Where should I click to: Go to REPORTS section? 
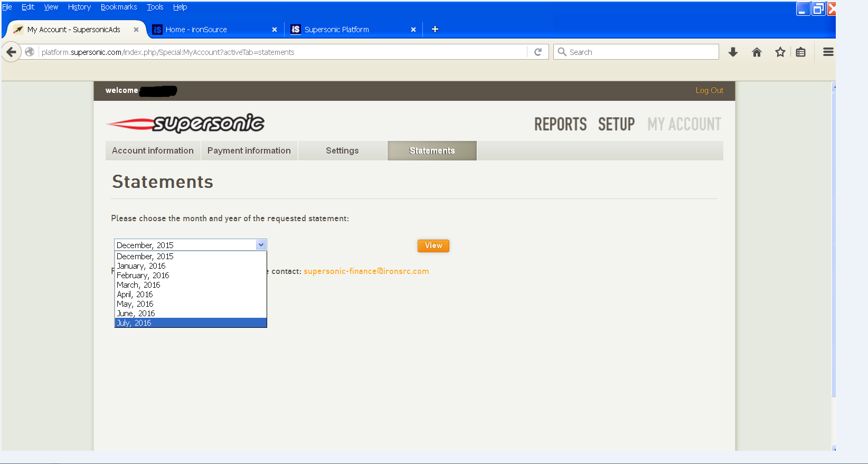pos(561,124)
